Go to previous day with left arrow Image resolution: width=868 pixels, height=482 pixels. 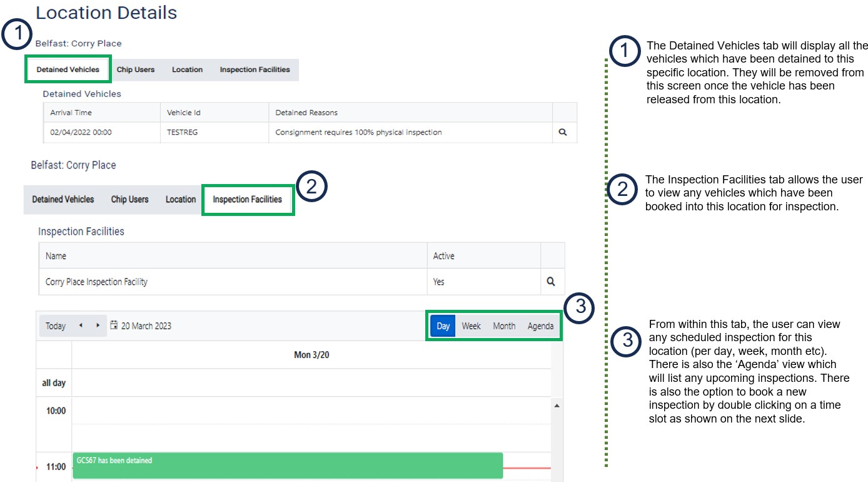[x=81, y=326]
